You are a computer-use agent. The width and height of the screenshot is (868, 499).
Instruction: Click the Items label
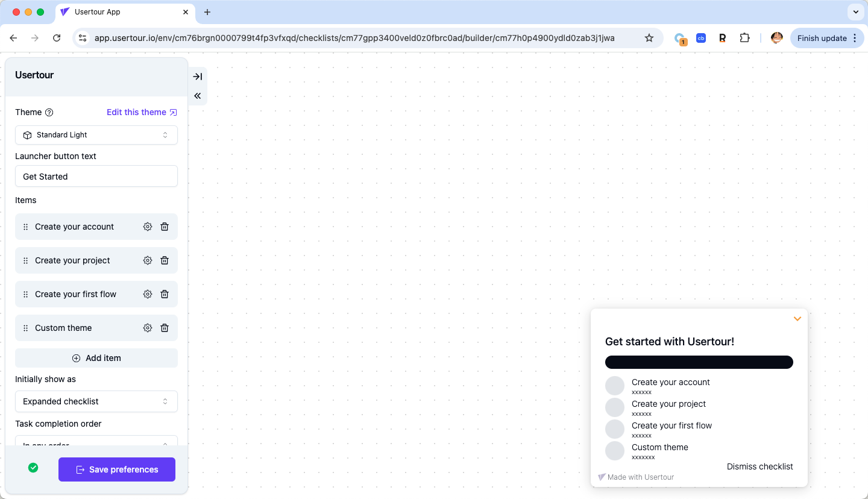[x=26, y=200]
